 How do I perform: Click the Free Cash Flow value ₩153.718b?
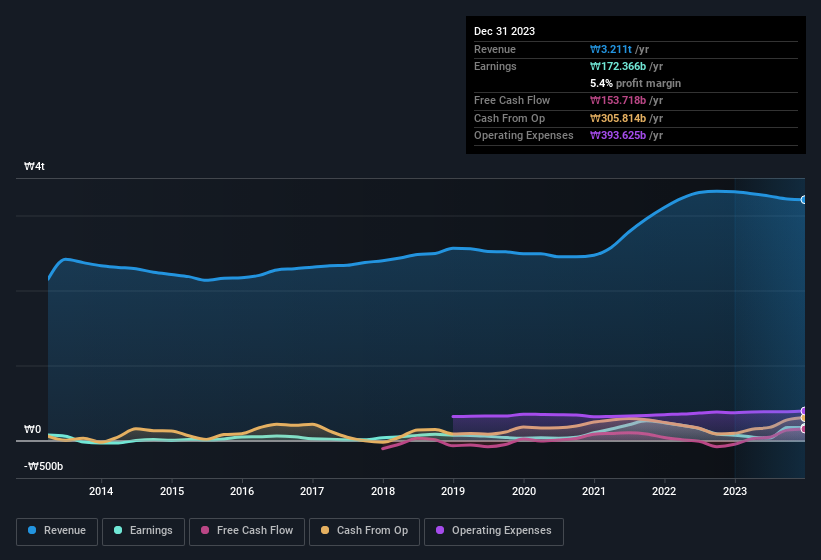coord(618,101)
